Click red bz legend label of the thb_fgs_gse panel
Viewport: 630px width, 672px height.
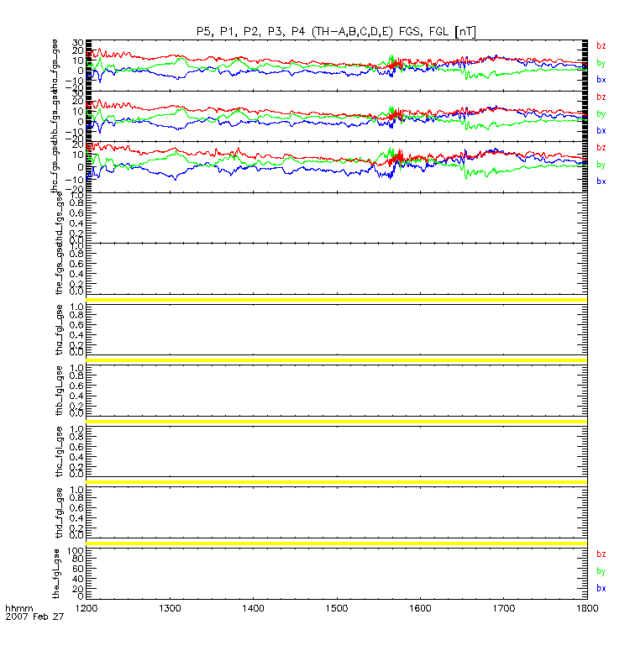[x=601, y=97]
